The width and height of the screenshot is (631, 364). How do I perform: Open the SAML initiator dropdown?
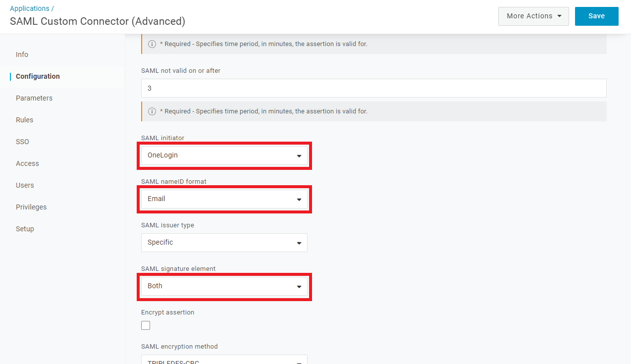click(x=224, y=156)
